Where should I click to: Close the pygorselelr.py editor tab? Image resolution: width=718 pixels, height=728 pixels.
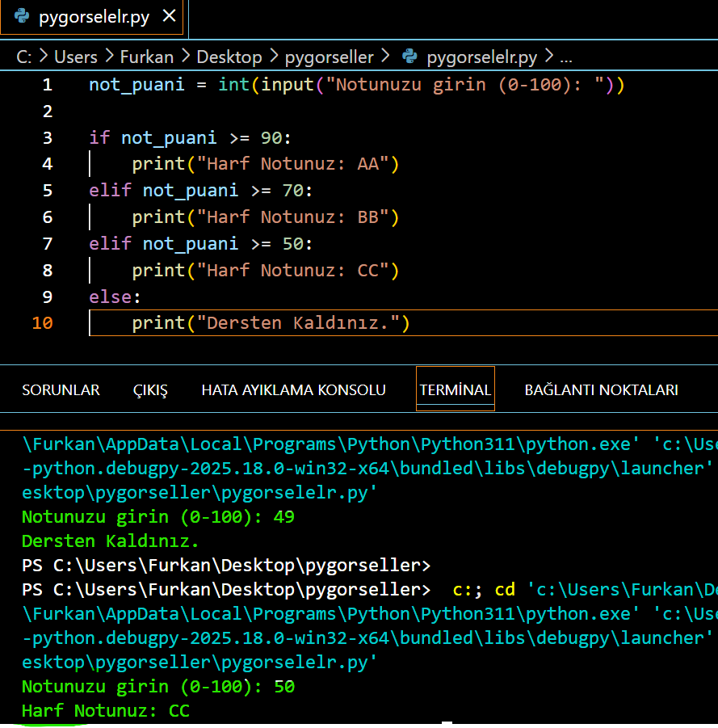[169, 17]
